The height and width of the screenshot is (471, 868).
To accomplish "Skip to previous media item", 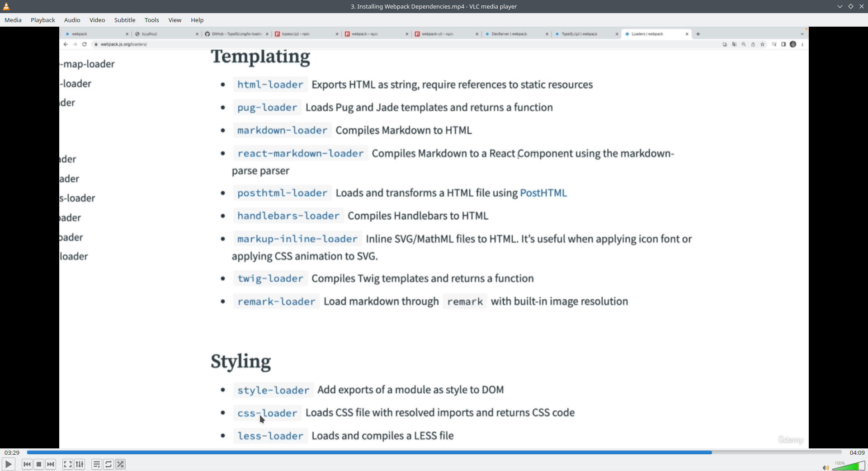I will [x=27, y=464].
